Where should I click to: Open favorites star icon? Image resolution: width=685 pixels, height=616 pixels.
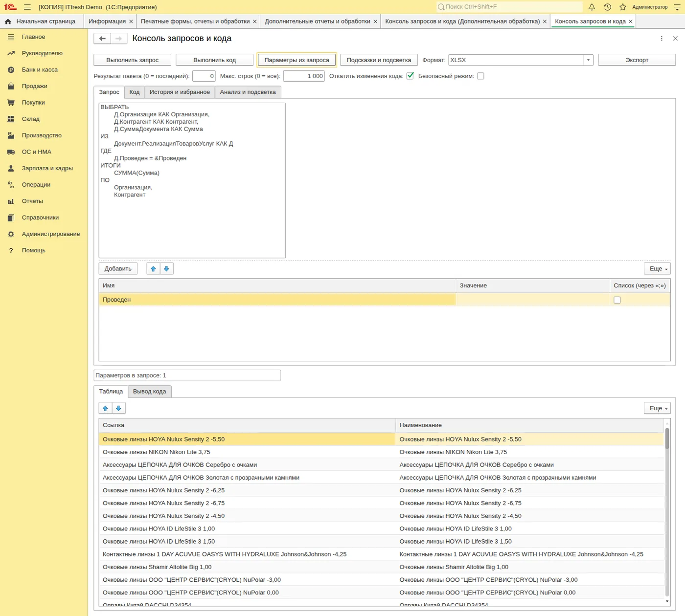coord(623,7)
